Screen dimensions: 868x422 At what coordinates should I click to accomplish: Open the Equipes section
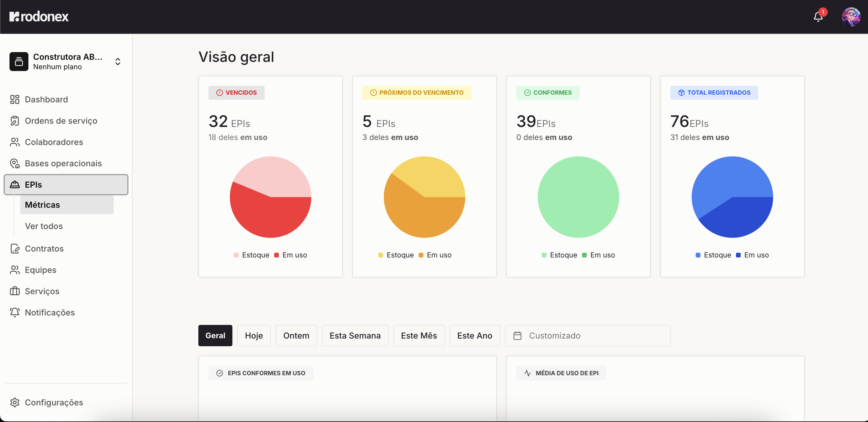(x=41, y=270)
